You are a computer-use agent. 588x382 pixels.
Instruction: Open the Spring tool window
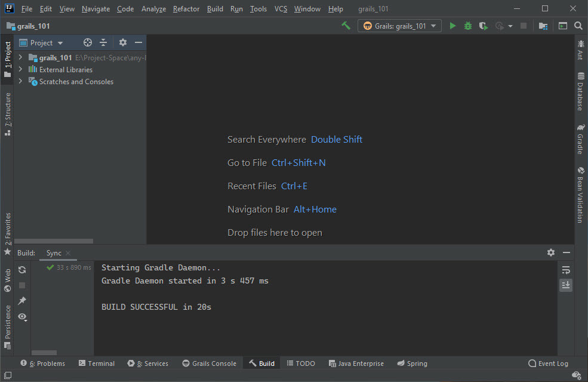[412, 363]
